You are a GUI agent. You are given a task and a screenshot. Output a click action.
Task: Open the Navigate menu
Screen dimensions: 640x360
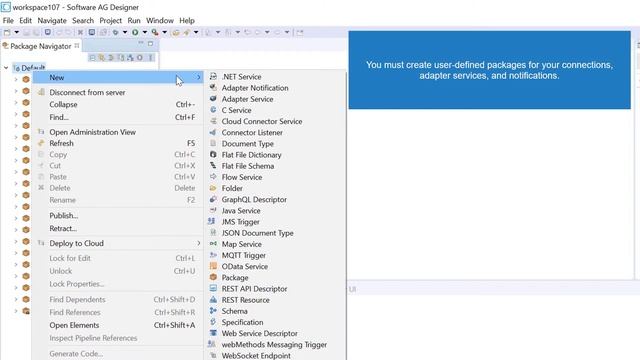(52, 20)
